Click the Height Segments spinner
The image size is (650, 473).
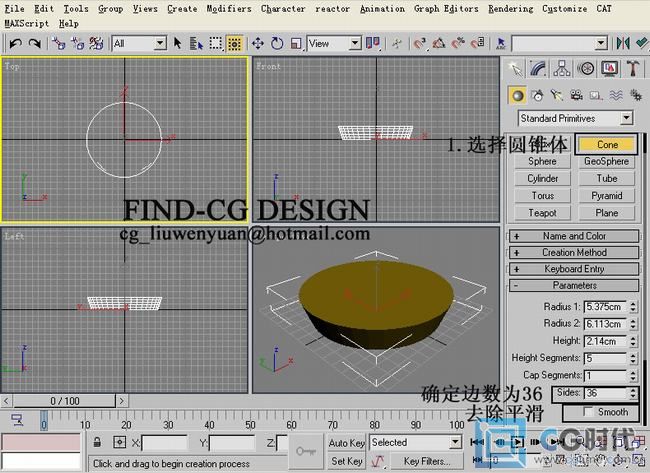coord(633,358)
